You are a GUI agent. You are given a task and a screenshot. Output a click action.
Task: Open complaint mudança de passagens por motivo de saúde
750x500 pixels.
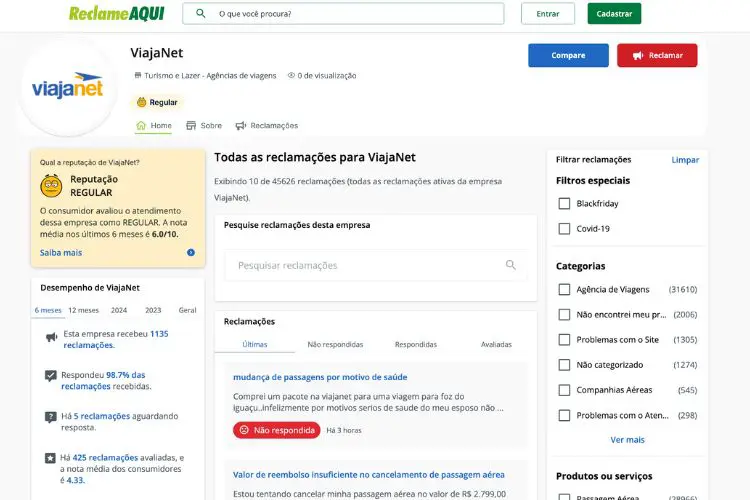click(320, 377)
